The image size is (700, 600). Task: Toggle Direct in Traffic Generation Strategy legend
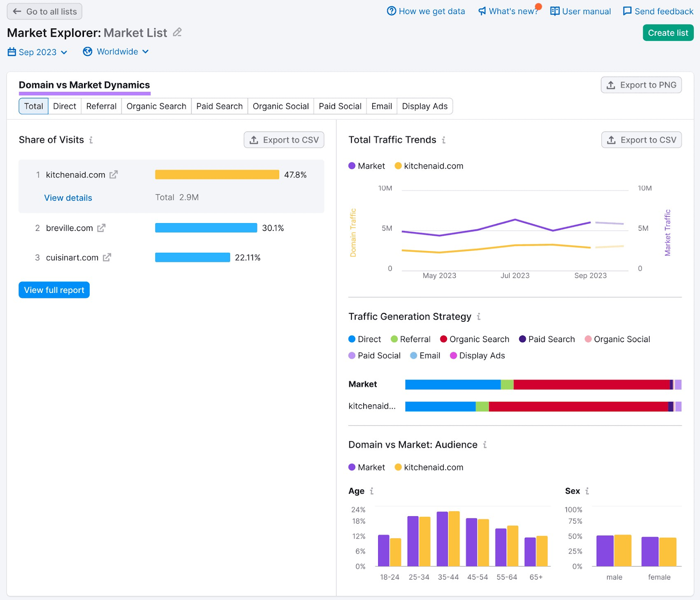point(364,339)
